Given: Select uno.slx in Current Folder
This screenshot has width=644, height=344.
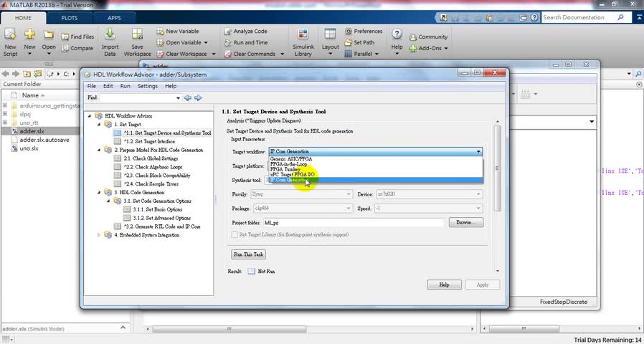Looking at the screenshot, I should pos(29,148).
